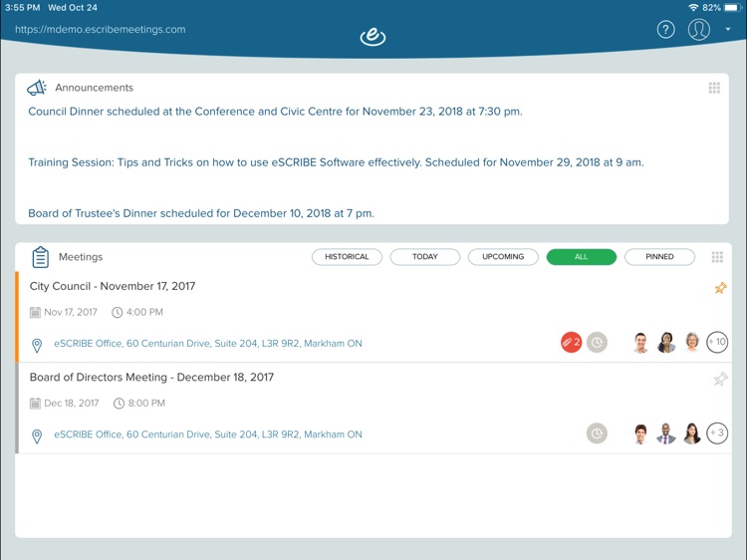Unpin the City Council meeting
Image resolution: width=747 pixels, height=560 pixels.
pyautogui.click(x=721, y=287)
